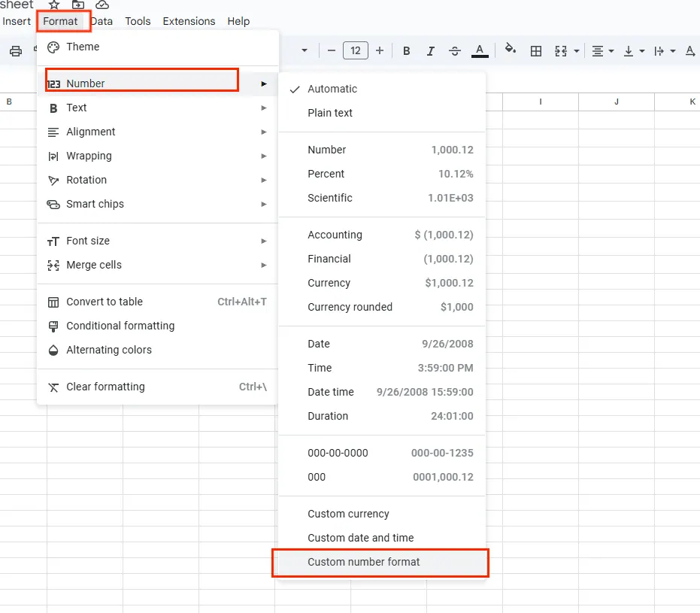Star this spreadsheet document
Screen dimensions: 700x613
(54, 5)
